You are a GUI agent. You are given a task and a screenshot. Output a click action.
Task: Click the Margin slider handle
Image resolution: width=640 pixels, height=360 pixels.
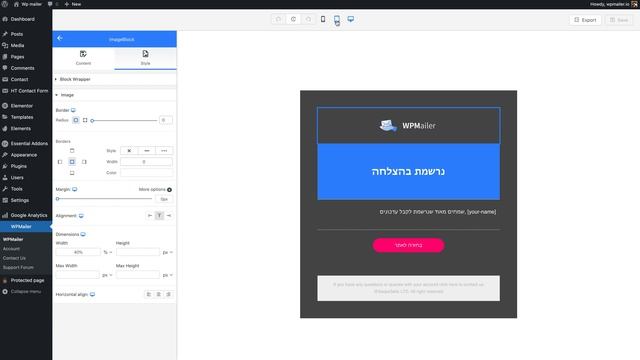(x=58, y=199)
